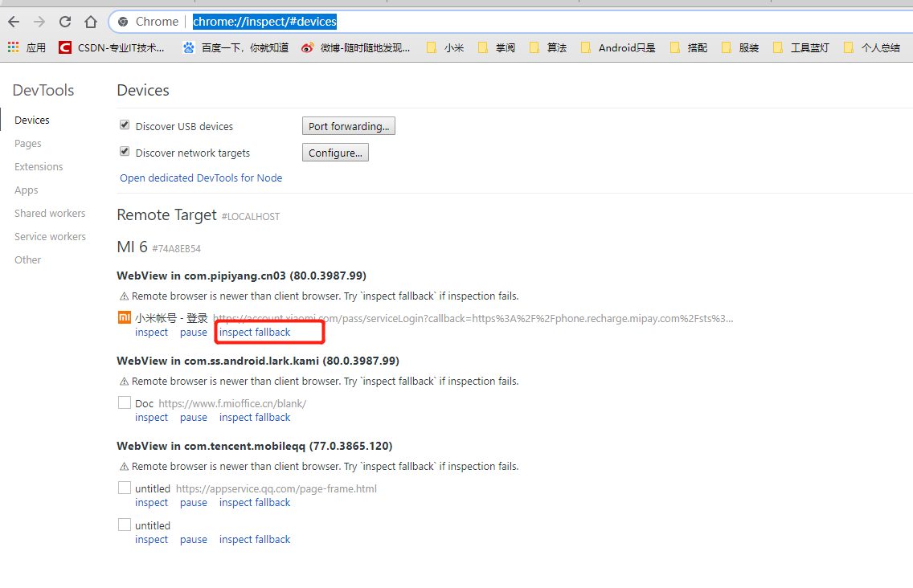913x588 pixels.
Task: Click the MI 6 device name heading
Action: pyautogui.click(x=132, y=247)
